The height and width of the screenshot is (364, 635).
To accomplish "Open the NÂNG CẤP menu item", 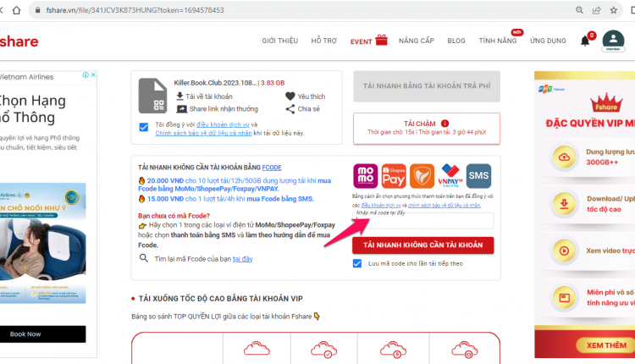I will pos(417,41).
